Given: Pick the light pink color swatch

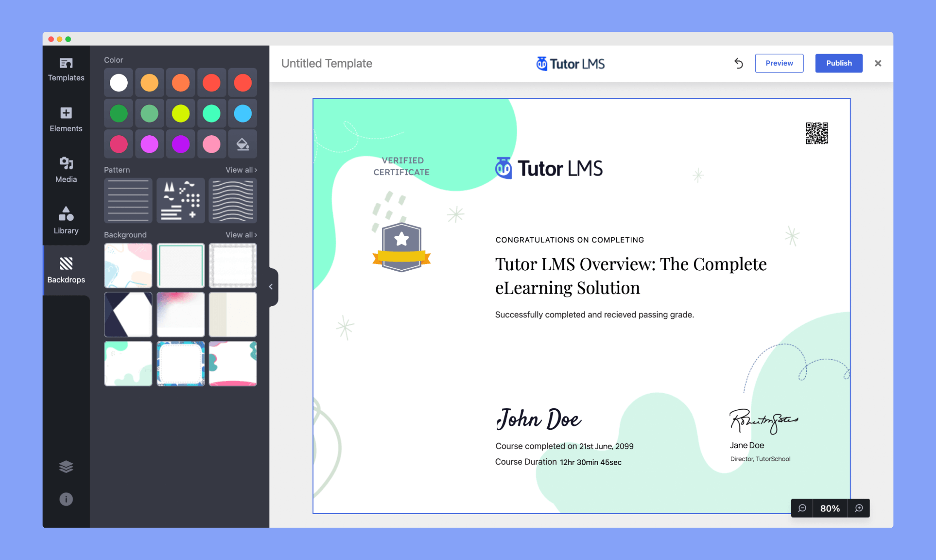Looking at the screenshot, I should [212, 144].
